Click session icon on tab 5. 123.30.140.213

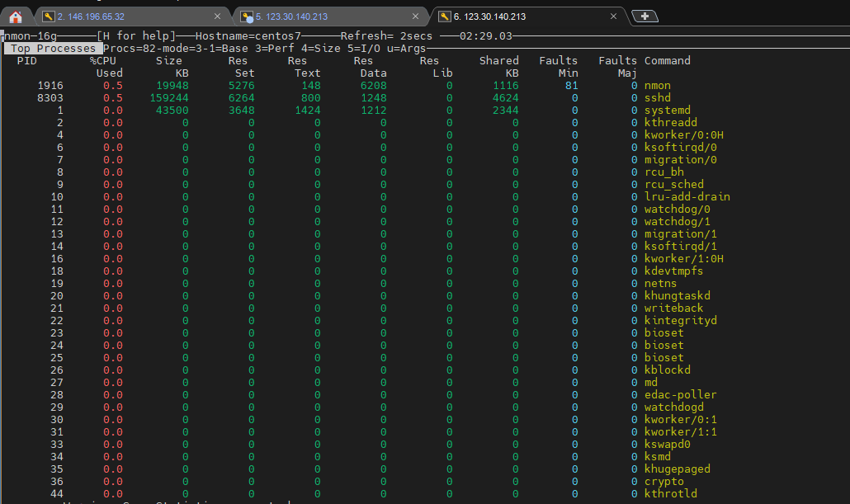[x=246, y=16]
